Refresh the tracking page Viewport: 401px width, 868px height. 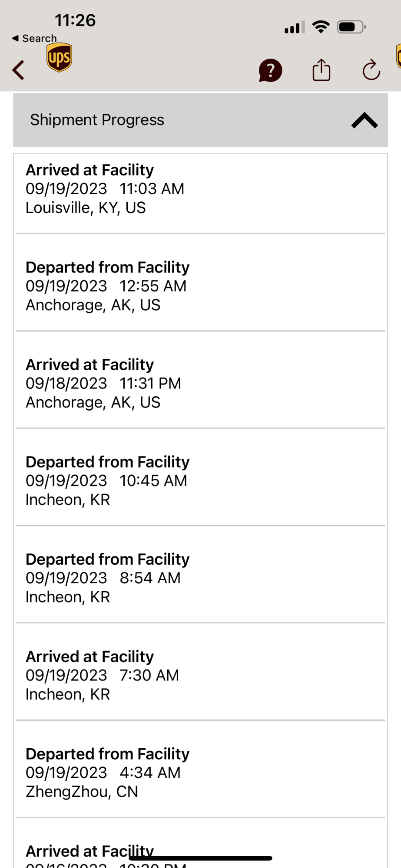[x=371, y=70]
